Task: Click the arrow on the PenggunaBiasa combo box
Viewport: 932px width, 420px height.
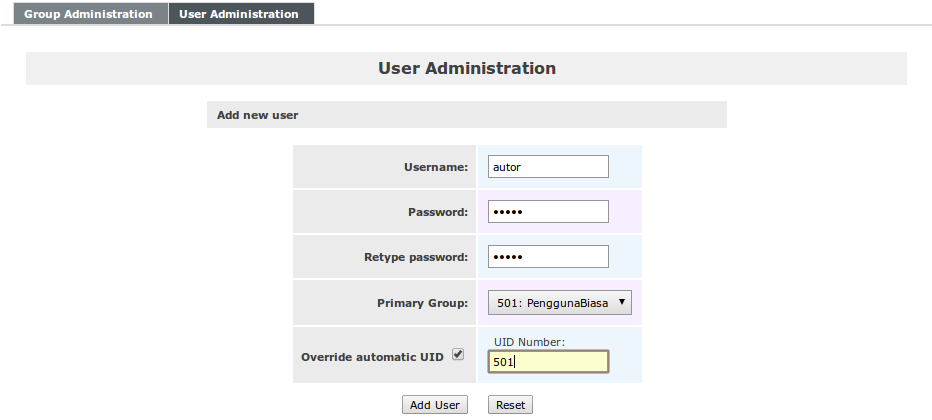Action: [x=621, y=302]
